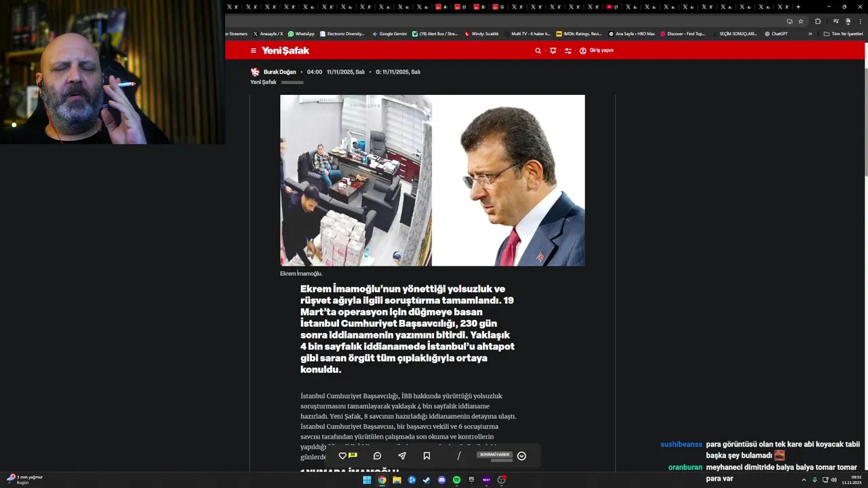Open Epic Games launcher from the taskbar
The image size is (868, 488).
pos(471,480)
